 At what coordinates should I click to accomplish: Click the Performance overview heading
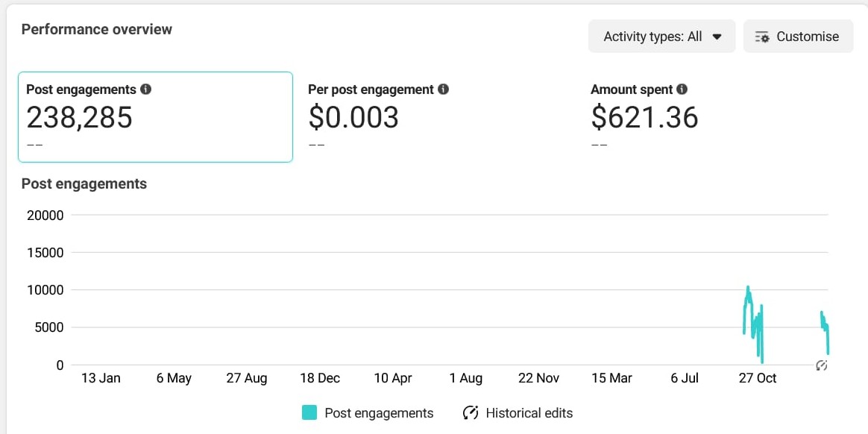click(97, 30)
